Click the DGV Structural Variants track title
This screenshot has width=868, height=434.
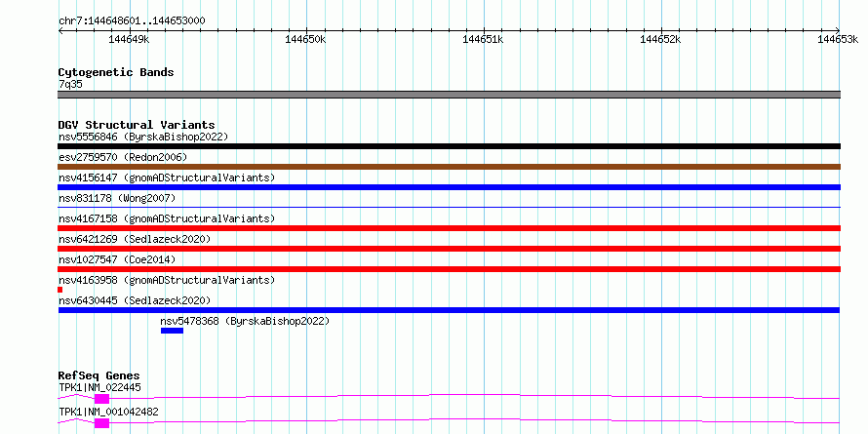tap(137, 125)
